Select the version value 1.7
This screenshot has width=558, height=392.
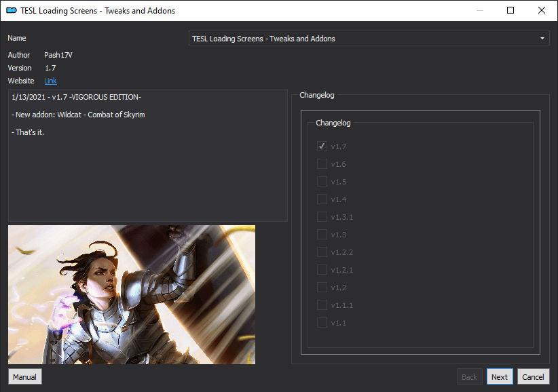50,68
